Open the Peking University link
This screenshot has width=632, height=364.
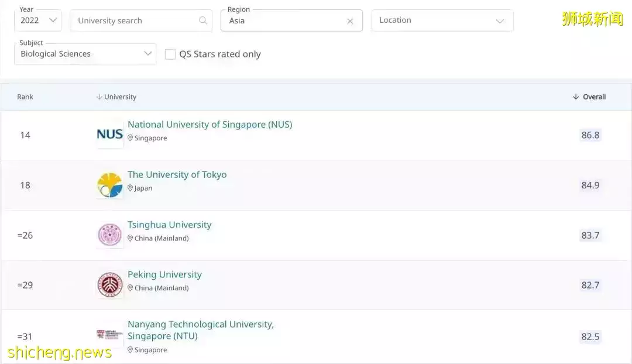tap(164, 274)
